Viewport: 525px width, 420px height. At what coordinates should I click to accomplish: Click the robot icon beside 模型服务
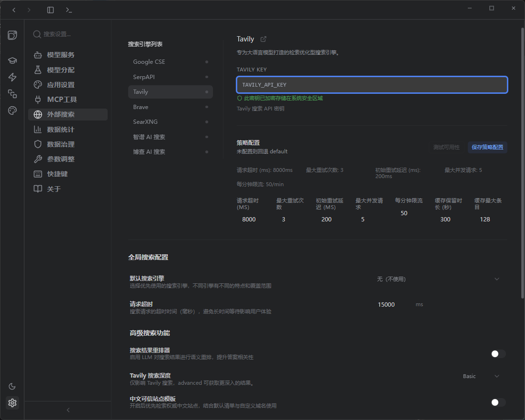coord(38,55)
